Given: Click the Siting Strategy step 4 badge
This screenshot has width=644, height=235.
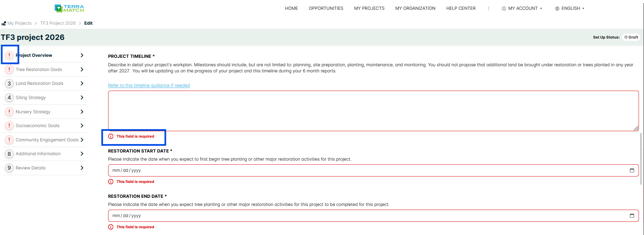Looking at the screenshot, I should (9, 97).
